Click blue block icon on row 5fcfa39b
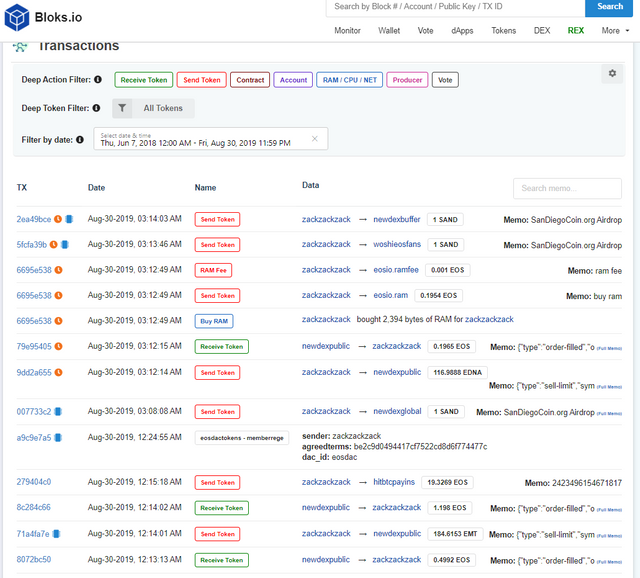 coord(65,245)
